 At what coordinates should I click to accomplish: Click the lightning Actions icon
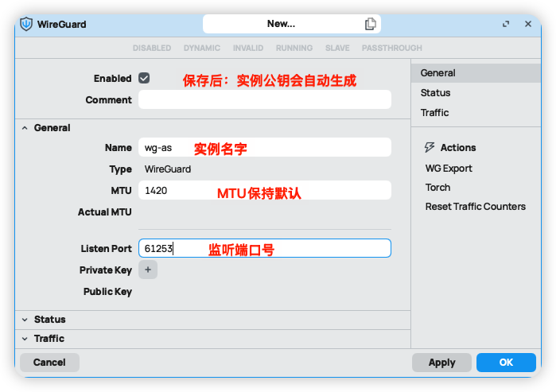click(x=430, y=147)
